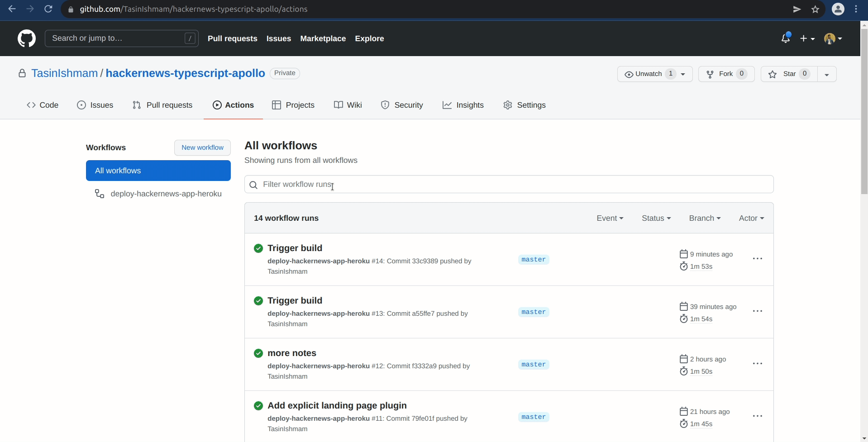Switch to the Pull requests repo tab
The width and height of the screenshot is (868, 442).
[162, 105]
